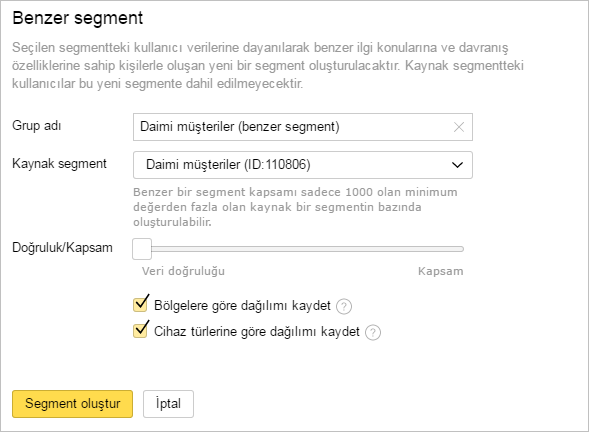Cancel with the İptal button

(x=168, y=404)
